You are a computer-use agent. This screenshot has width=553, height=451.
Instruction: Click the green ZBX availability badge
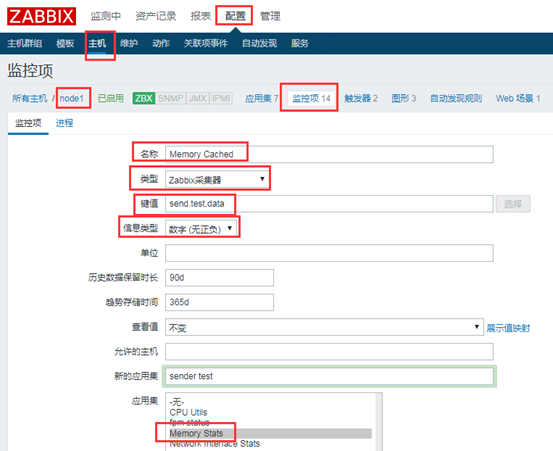(x=144, y=98)
